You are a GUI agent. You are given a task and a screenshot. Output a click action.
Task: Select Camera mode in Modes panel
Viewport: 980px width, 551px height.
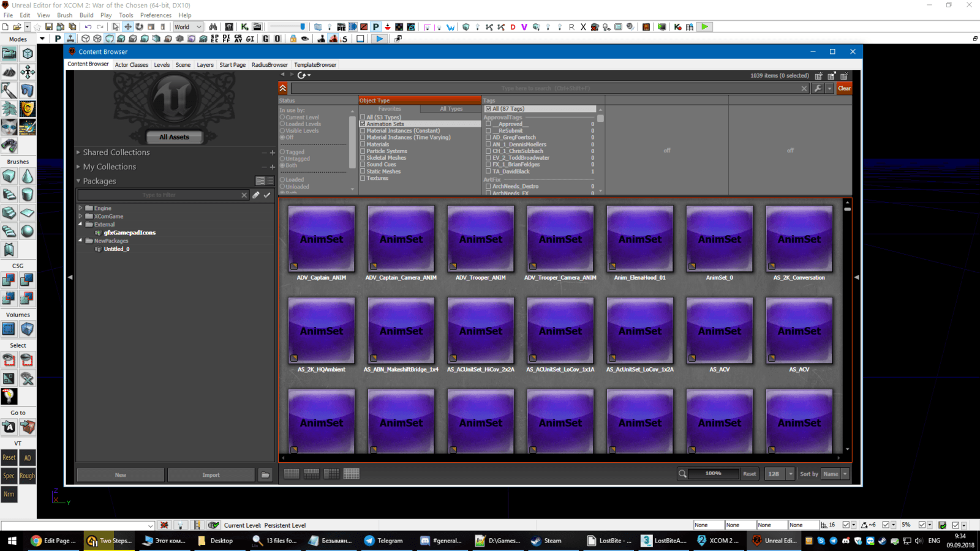coord(9,54)
